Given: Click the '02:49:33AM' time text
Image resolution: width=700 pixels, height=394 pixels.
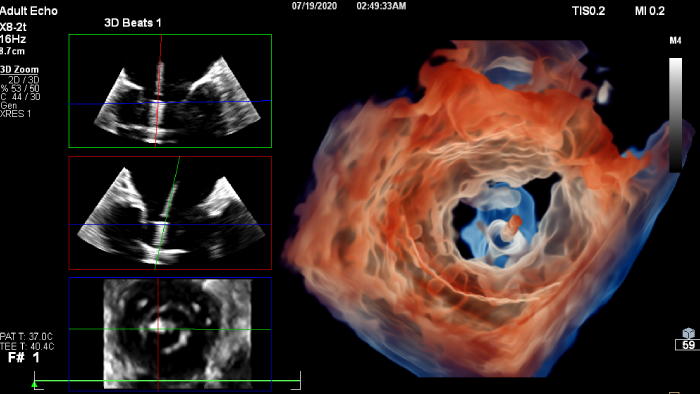Looking at the screenshot, I should point(381,6).
